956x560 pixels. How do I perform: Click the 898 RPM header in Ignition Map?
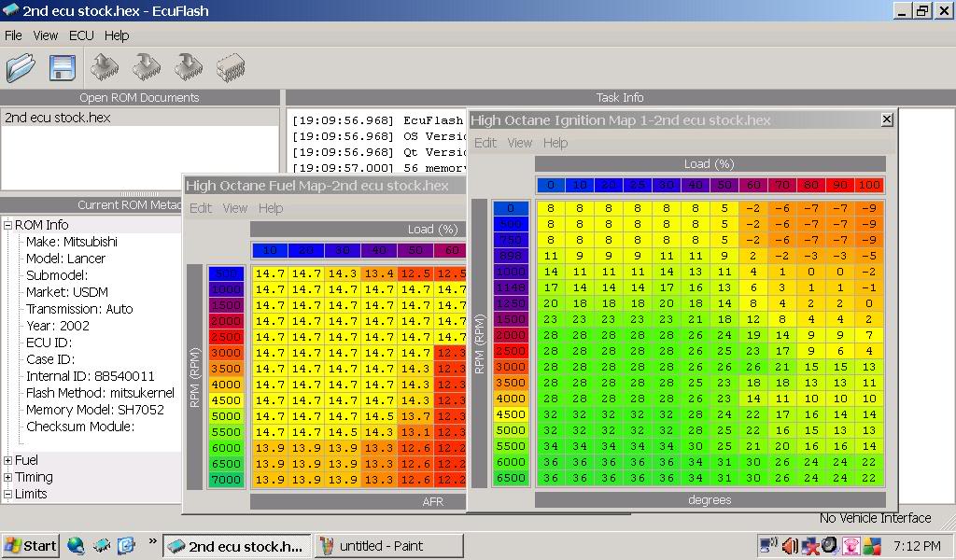(511, 256)
